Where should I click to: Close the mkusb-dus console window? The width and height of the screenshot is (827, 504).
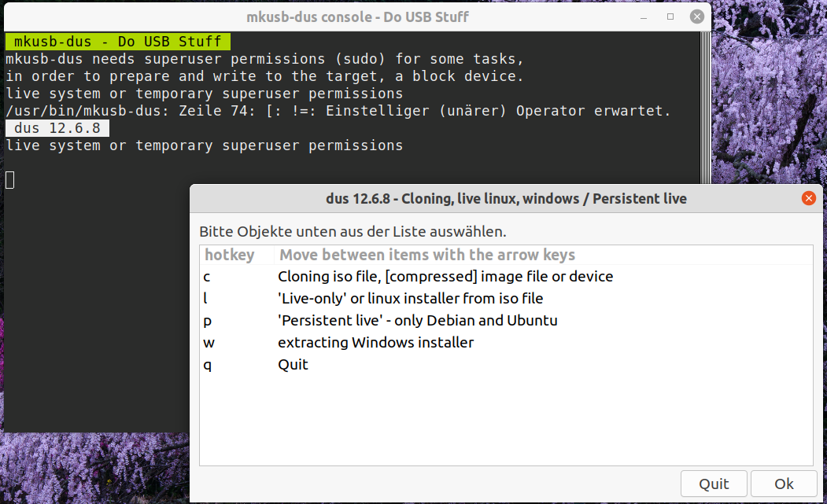point(696,17)
